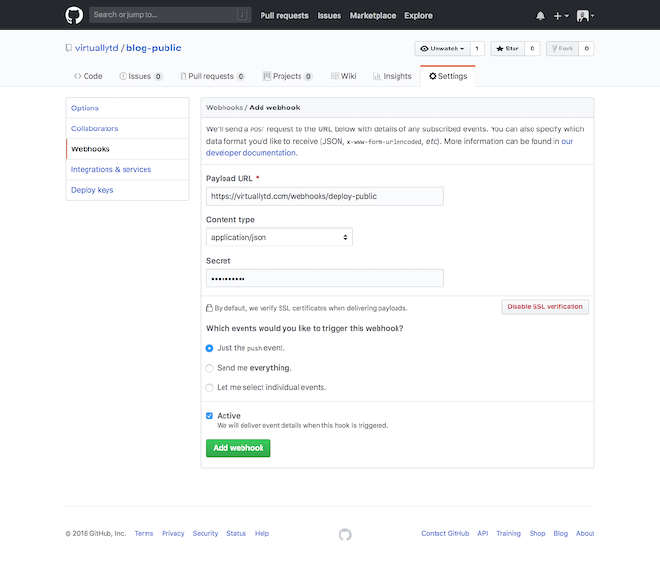660x569 pixels.
Task: Switch to the Wiki tab
Action: tap(344, 76)
